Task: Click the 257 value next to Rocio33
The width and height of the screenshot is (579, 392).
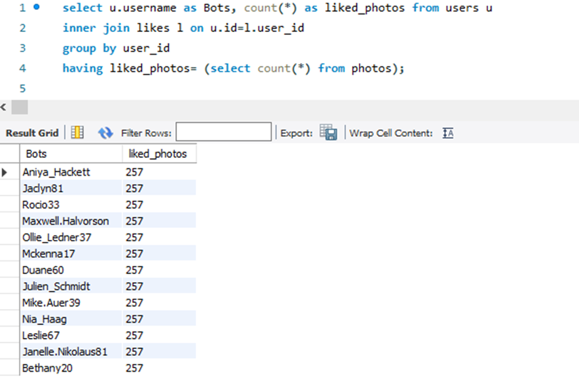Action: 133,205
